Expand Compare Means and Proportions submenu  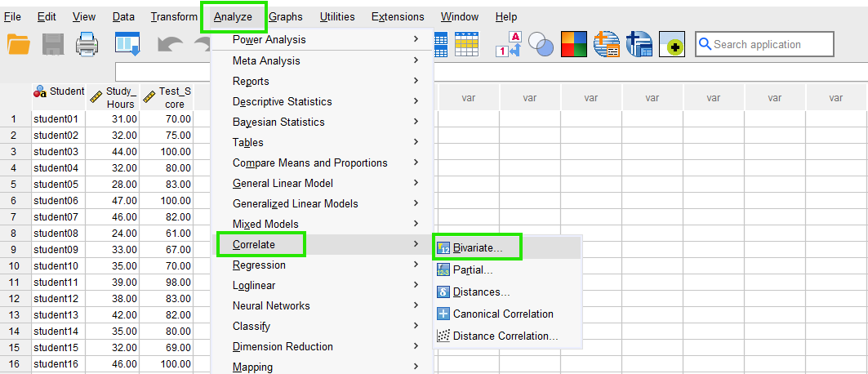pos(309,163)
